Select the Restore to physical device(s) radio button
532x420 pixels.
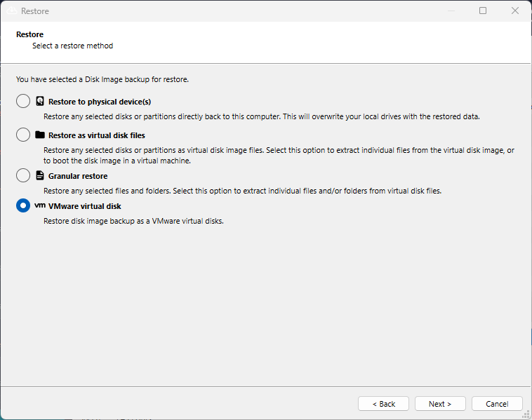[x=23, y=102]
